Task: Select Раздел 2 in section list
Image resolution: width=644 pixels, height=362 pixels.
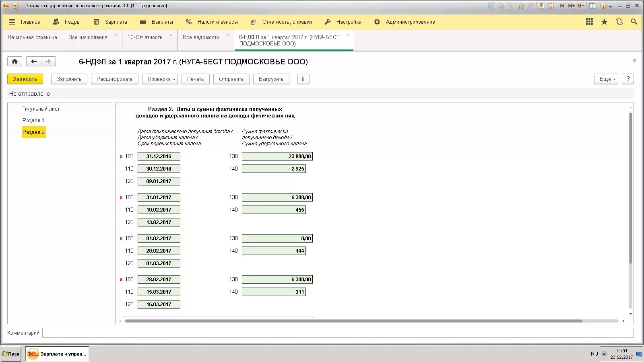Action: pos(33,132)
